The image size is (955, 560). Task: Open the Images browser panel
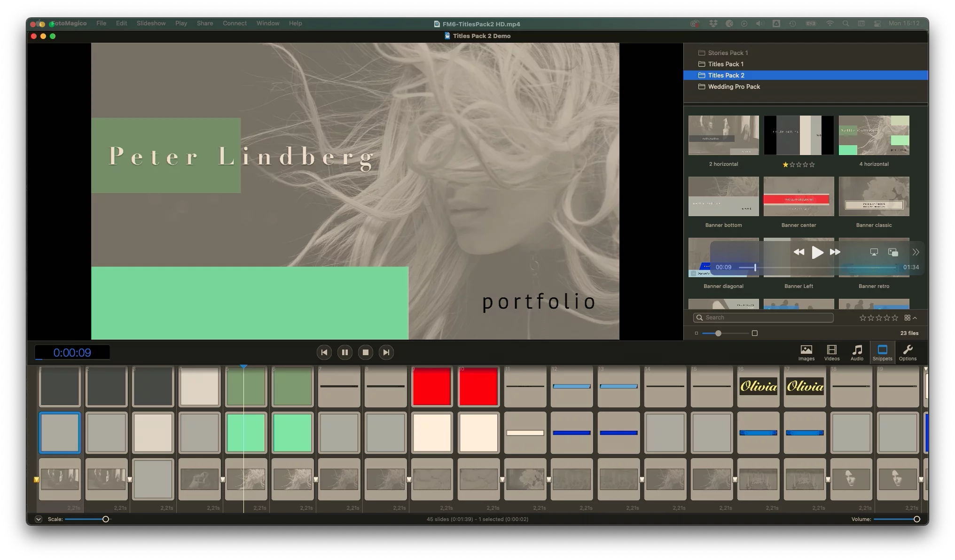point(806,353)
